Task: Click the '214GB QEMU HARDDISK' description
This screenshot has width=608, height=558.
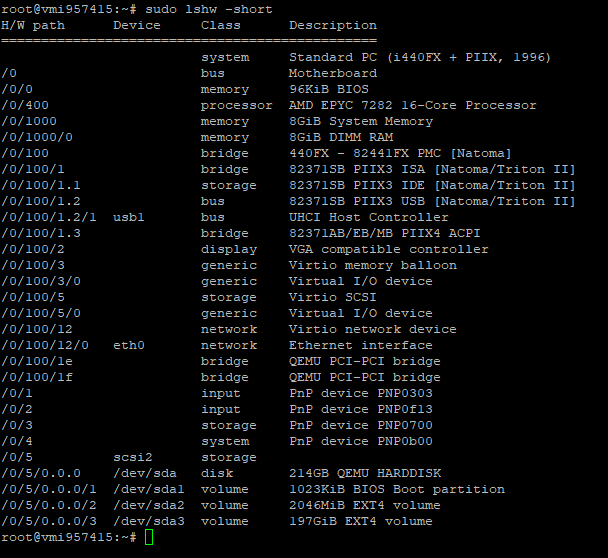Action: click(x=365, y=473)
